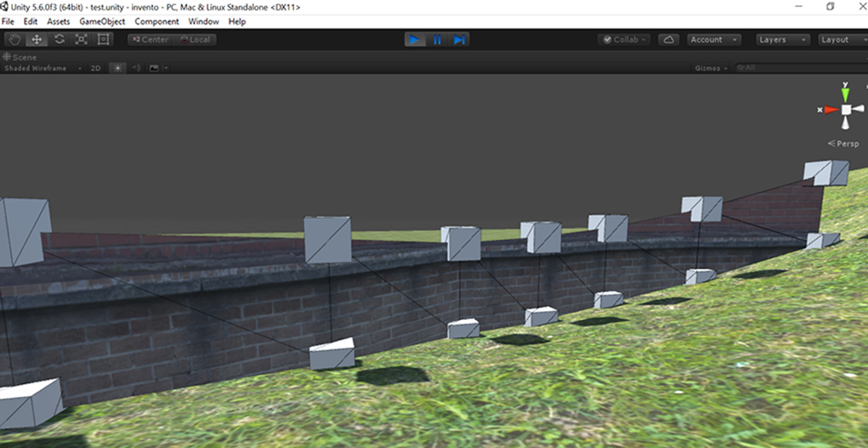
Task: Open Unity Cloud services via cloud icon
Action: click(669, 40)
